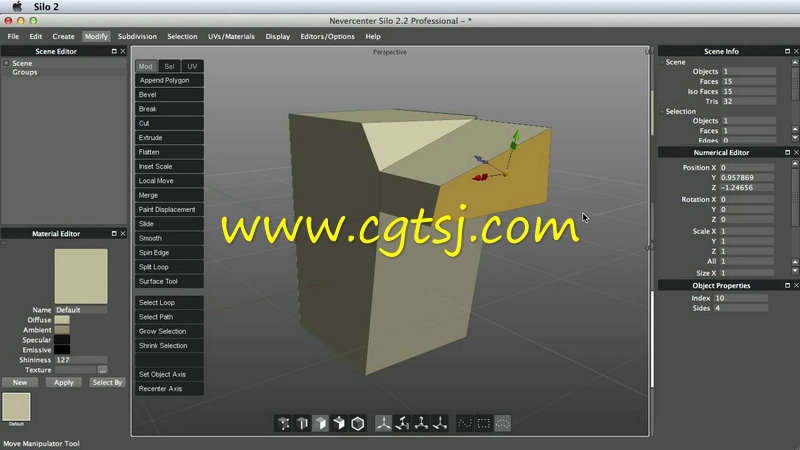Pick the Emissive color swatch
Screen dimensions: 800x450
62,349
